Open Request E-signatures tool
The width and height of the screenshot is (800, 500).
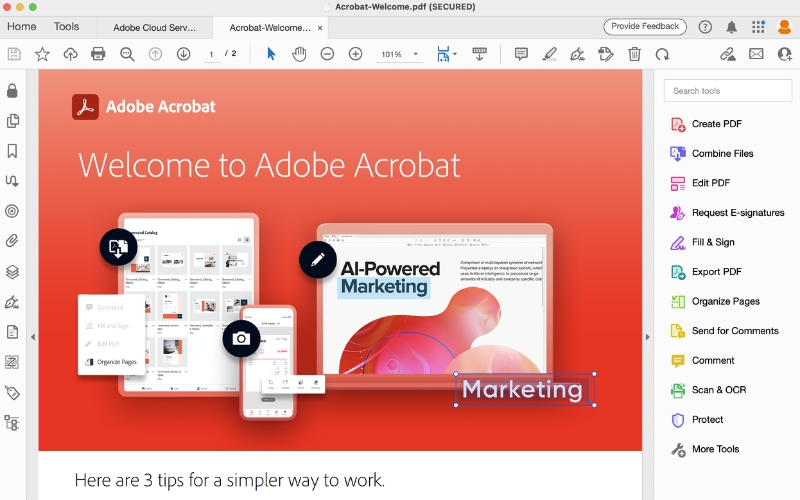pos(728,213)
